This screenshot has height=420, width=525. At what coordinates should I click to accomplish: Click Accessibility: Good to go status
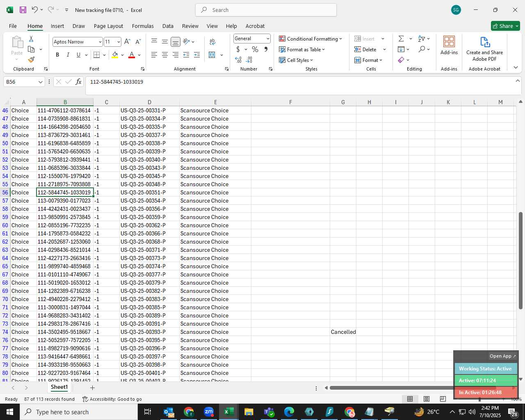point(112,399)
